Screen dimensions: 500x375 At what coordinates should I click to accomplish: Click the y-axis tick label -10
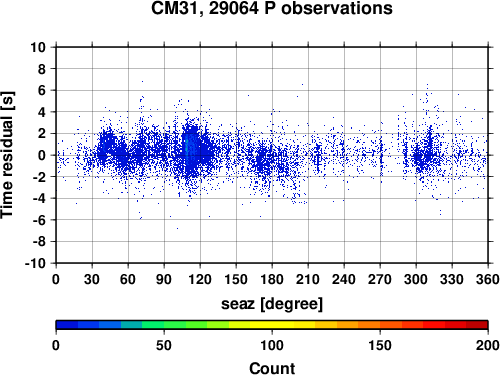point(35,263)
